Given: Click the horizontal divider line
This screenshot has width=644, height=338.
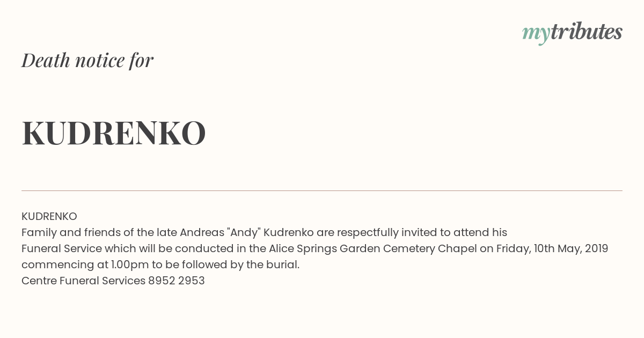Looking at the screenshot, I should (322, 190).
